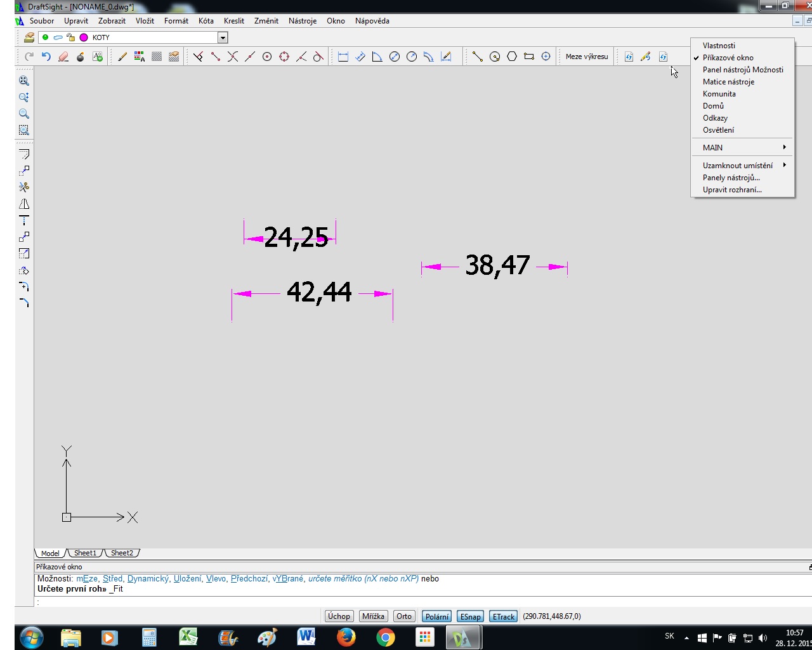This screenshot has width=812, height=650.
Task: Select the Eraser (delete) tool
Action: (x=63, y=56)
